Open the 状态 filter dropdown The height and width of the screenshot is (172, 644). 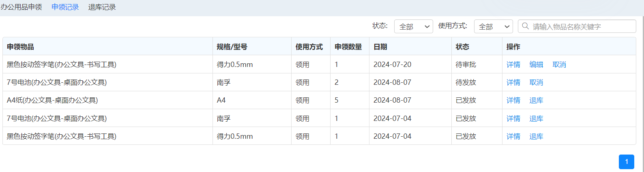(x=413, y=26)
